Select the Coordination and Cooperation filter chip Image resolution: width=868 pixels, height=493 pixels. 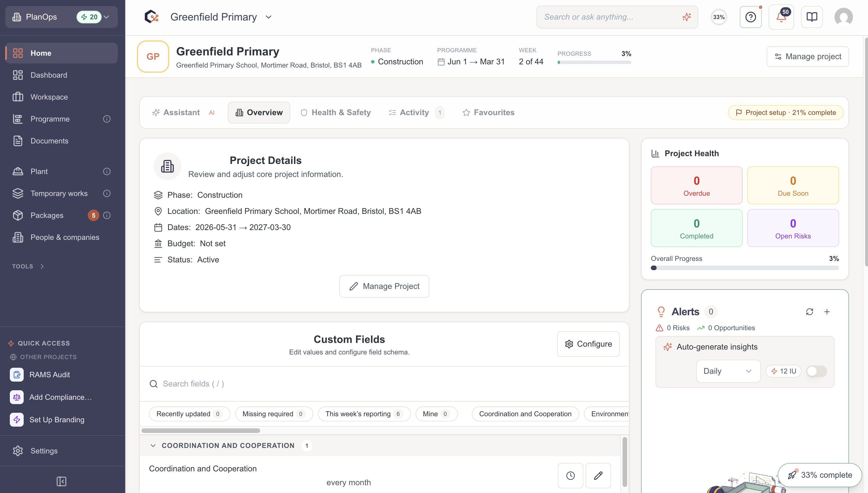[525, 414]
